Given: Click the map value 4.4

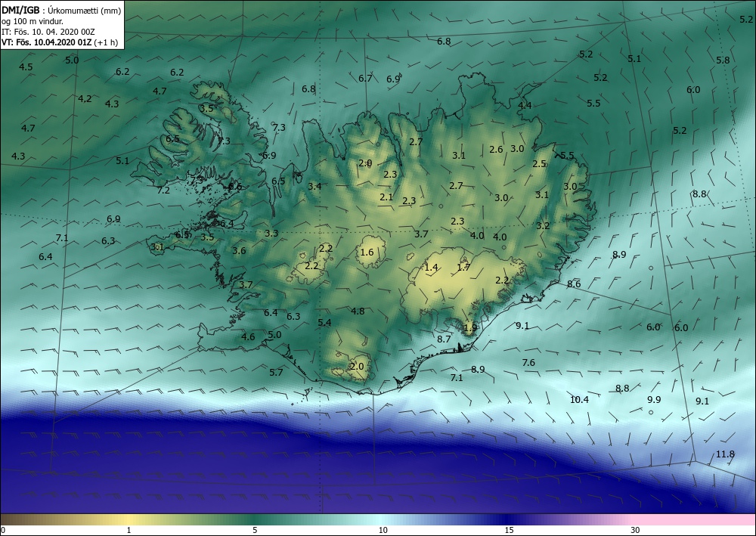Looking at the screenshot, I should click(525, 106).
